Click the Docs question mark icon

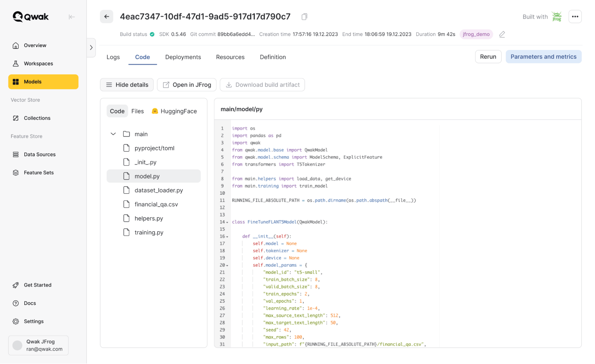tap(16, 303)
